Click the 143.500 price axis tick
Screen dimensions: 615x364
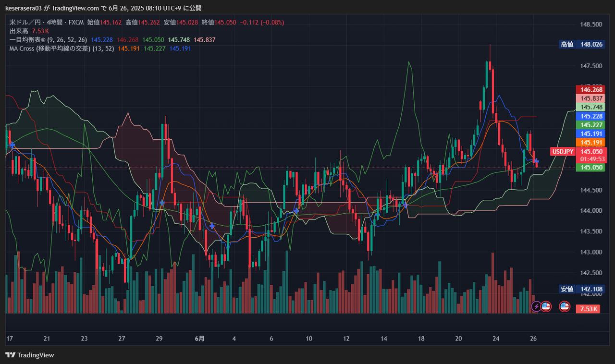pos(591,231)
